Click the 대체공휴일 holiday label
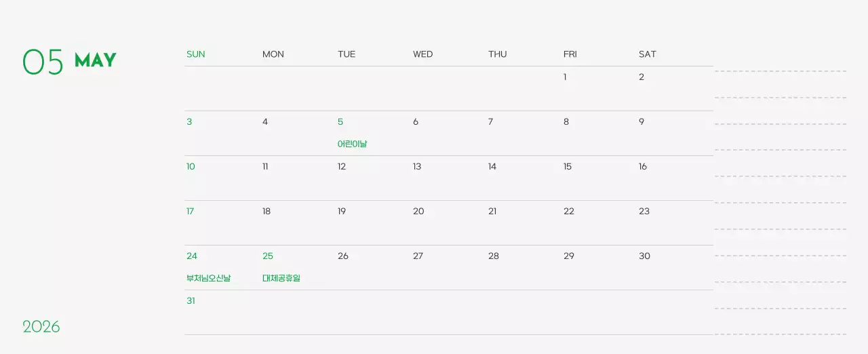This screenshot has height=354, width=868. [281, 278]
